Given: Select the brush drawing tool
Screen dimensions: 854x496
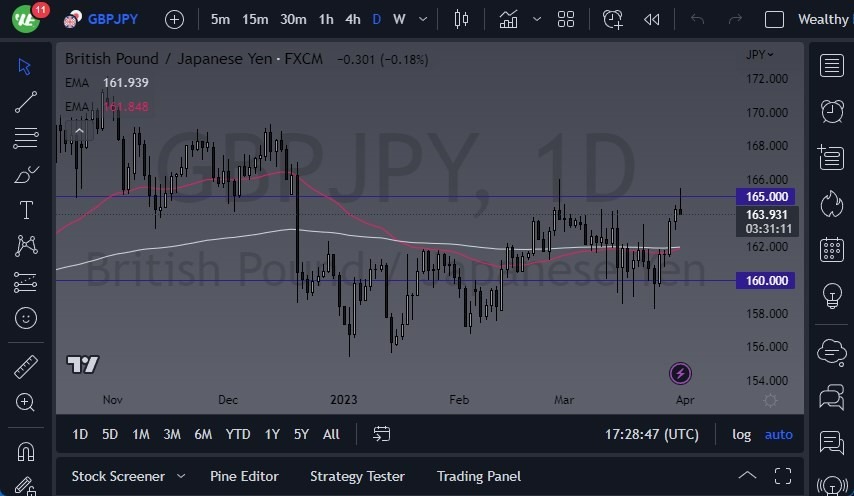Looking at the screenshot, I should point(26,174).
